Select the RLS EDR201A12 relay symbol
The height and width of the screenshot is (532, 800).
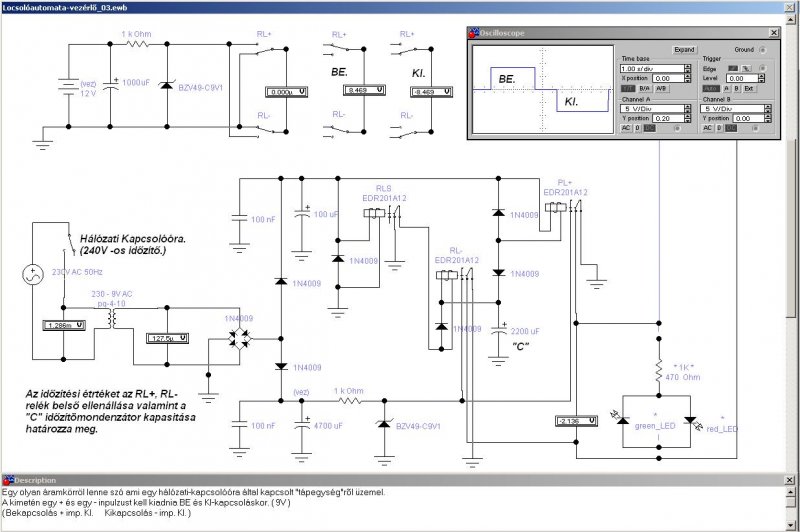(382, 213)
